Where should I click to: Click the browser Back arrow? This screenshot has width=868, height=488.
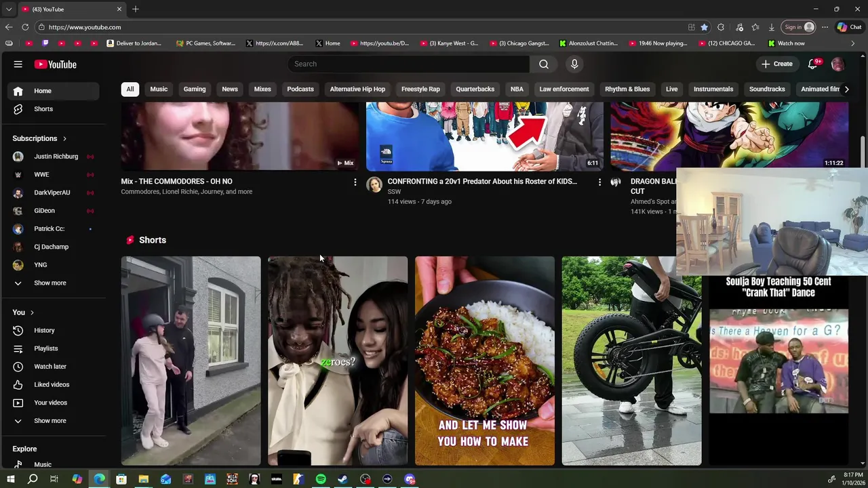pyautogui.click(x=9, y=27)
